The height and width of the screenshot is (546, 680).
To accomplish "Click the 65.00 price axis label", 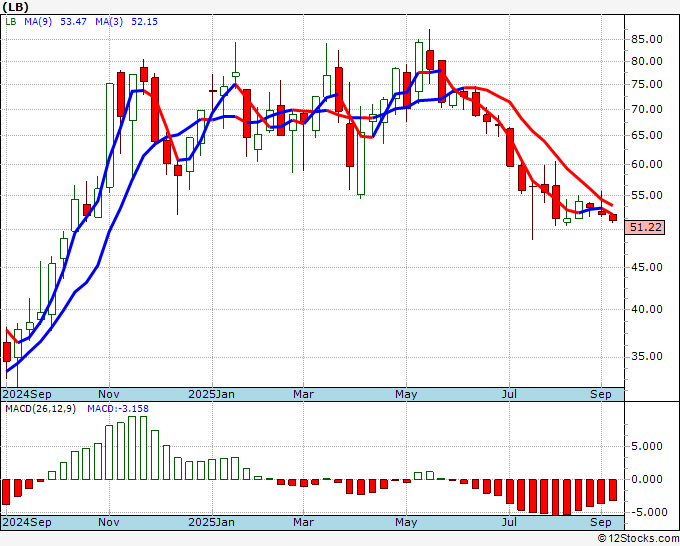I will (x=647, y=135).
